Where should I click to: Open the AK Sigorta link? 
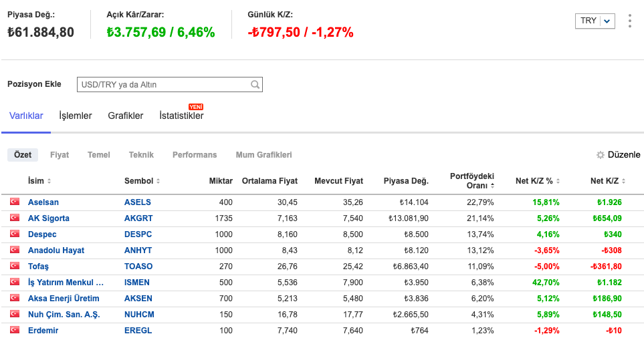(49, 218)
